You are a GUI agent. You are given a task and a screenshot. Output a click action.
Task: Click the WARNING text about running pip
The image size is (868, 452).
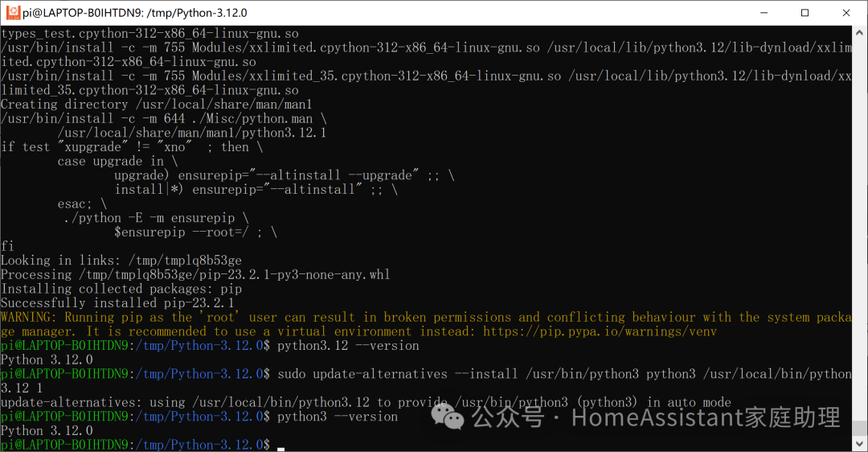pyautogui.click(x=426, y=325)
